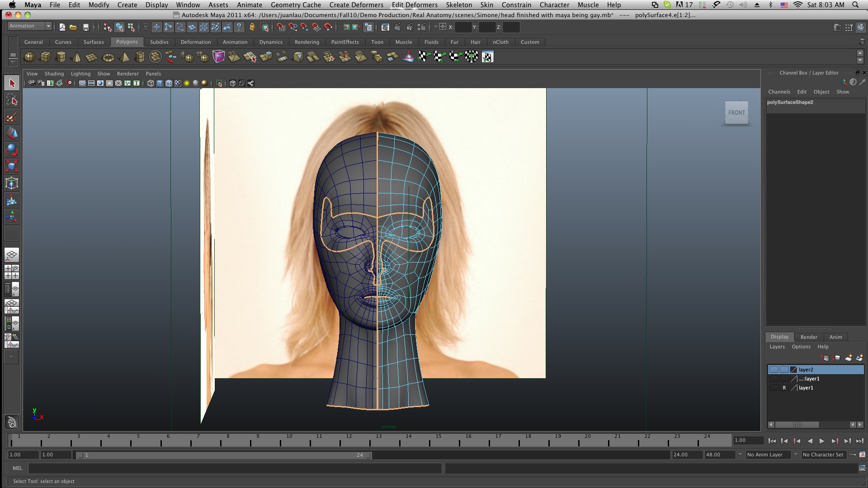Activate the Paint Selection tool
Viewport: 868px width, 488px height.
coord(12,117)
